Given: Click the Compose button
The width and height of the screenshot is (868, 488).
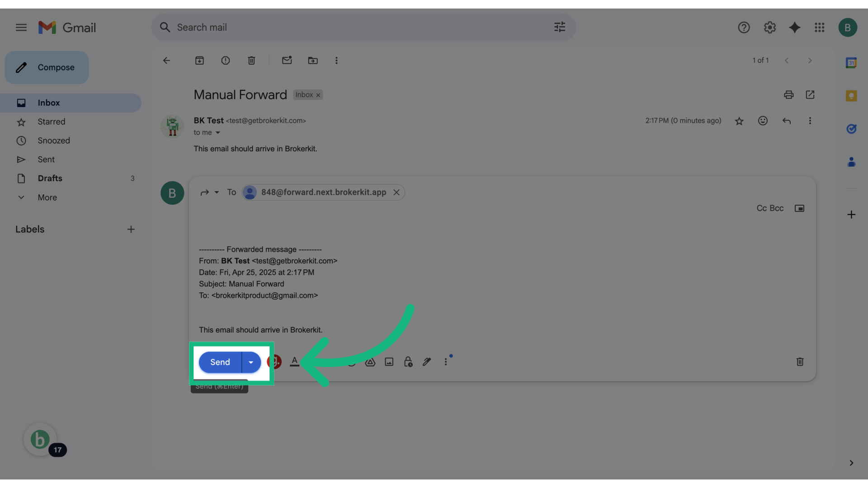Looking at the screenshot, I should [47, 67].
